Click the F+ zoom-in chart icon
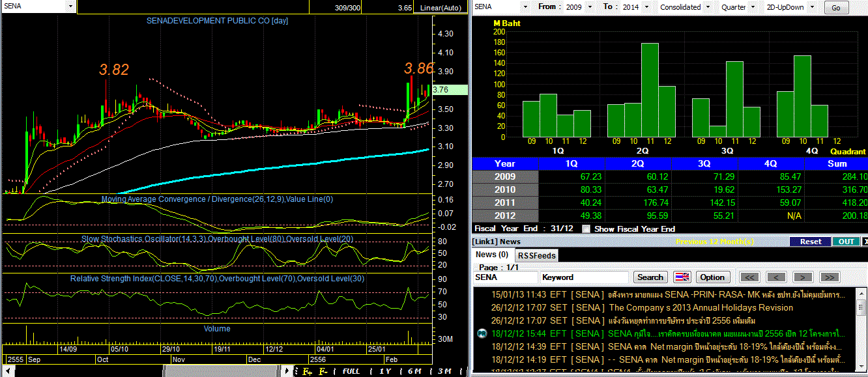868x377 pixels. (306, 372)
